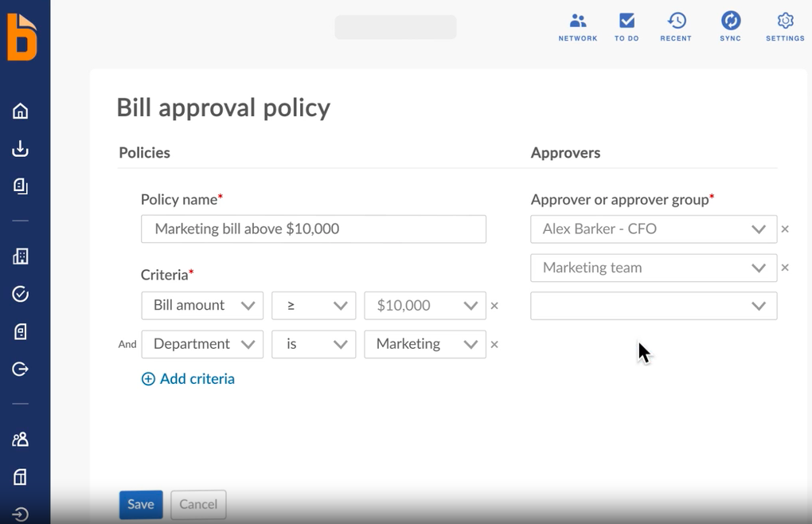Open the Recent history menu
Image resolution: width=812 pixels, height=524 pixels.
click(x=676, y=27)
